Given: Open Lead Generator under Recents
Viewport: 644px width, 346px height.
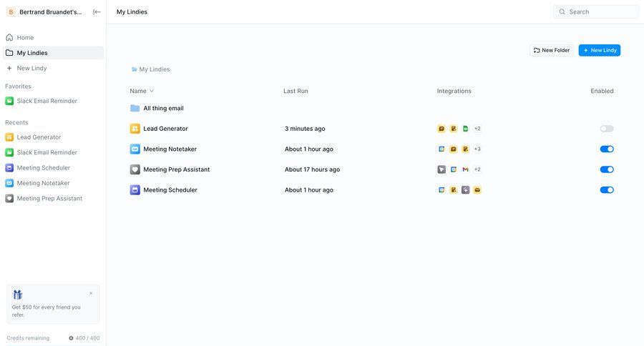Looking at the screenshot, I should tap(53, 137).
